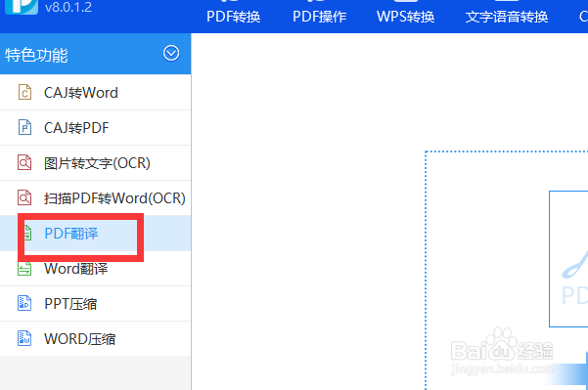588x390 pixels.
Task: Open the PDF操作 tab
Action: [x=319, y=17]
